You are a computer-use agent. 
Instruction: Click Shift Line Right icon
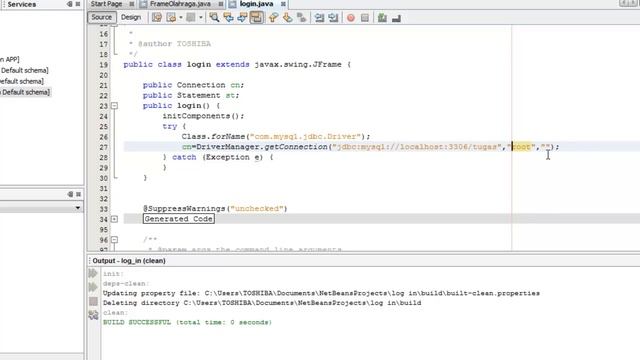tap(333, 18)
